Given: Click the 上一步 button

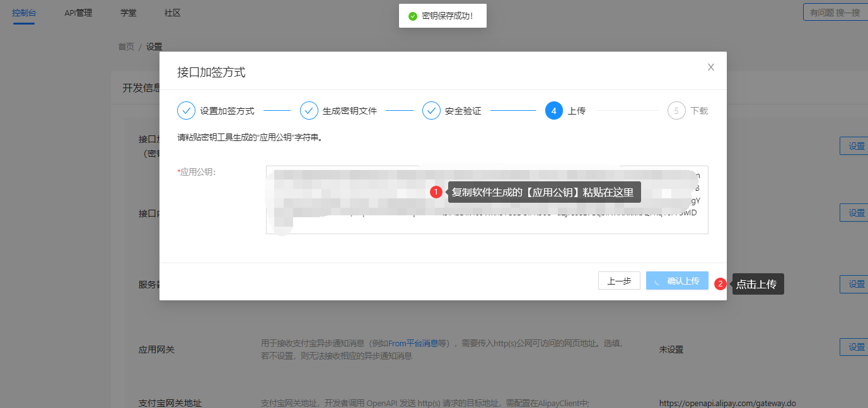Looking at the screenshot, I should pos(619,281).
